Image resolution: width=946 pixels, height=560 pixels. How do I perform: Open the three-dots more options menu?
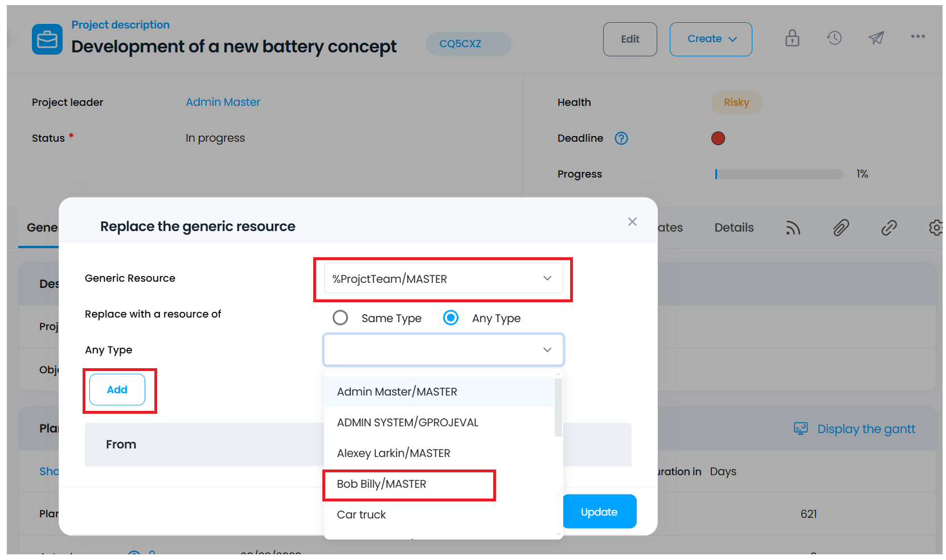(x=918, y=36)
